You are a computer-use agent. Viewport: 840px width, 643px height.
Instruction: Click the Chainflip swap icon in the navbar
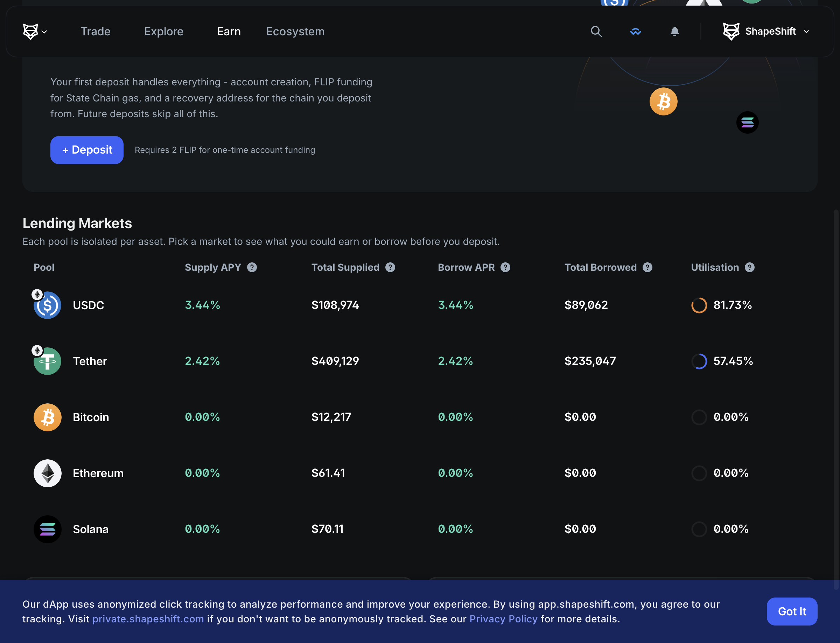[635, 31]
